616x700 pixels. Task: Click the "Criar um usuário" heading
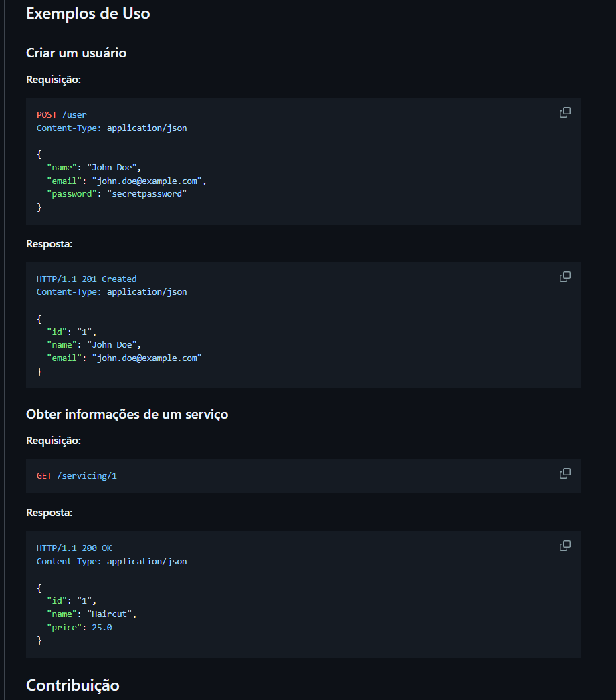tap(76, 53)
